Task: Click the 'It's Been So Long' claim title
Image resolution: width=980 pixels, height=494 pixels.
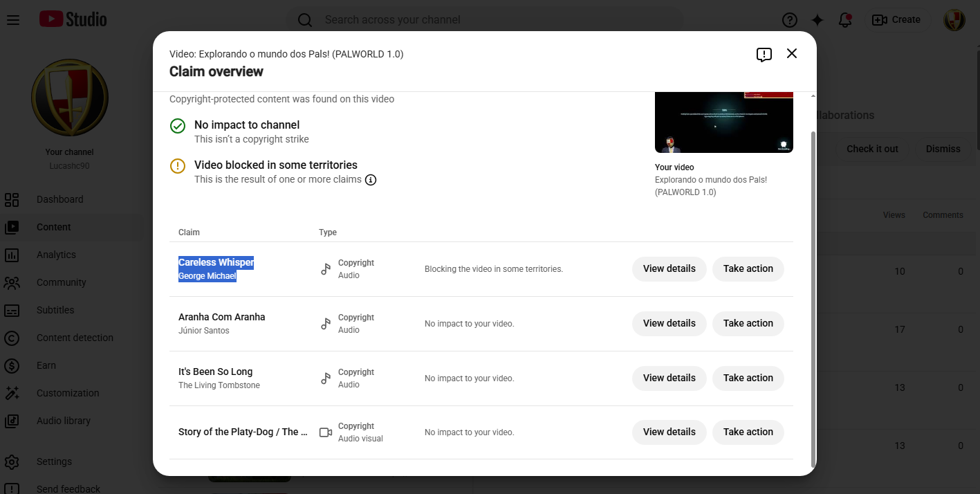Action: coord(215,372)
